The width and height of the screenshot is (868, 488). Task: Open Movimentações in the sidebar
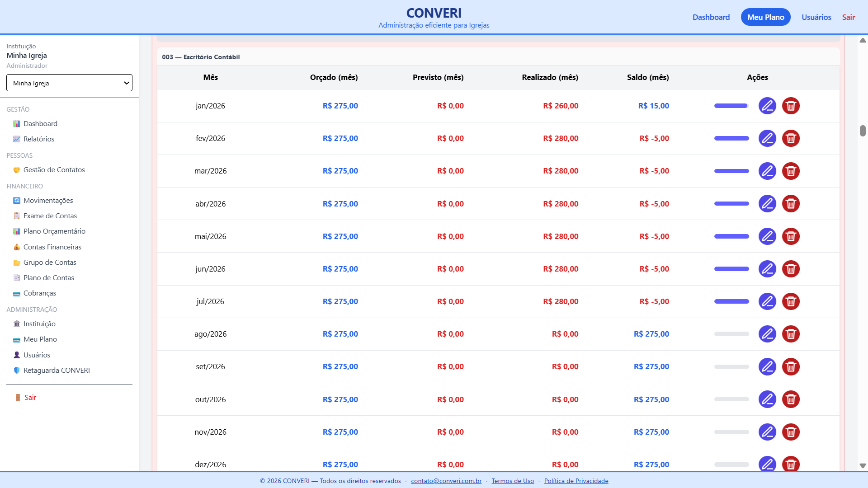pyautogui.click(x=48, y=200)
